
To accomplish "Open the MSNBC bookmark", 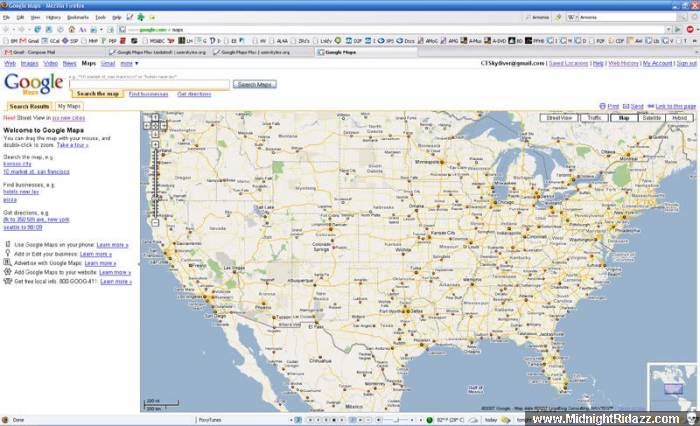I will [154, 41].
